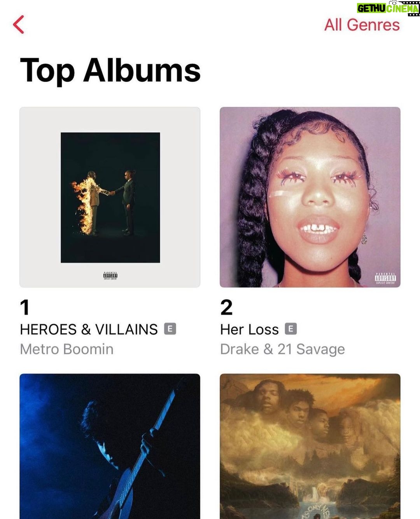Click explicit badge next to Her Loss
Viewport: 420px width, 519px height.
coord(291,329)
